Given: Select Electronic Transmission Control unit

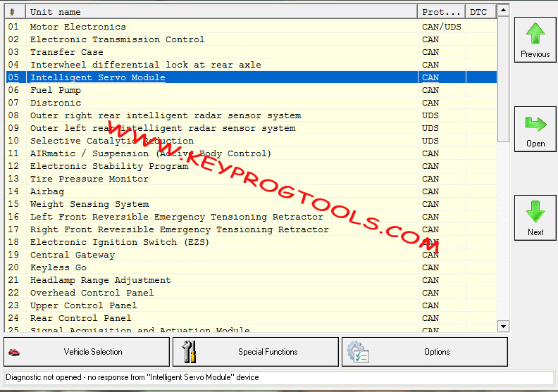Looking at the screenshot, I should [117, 39].
